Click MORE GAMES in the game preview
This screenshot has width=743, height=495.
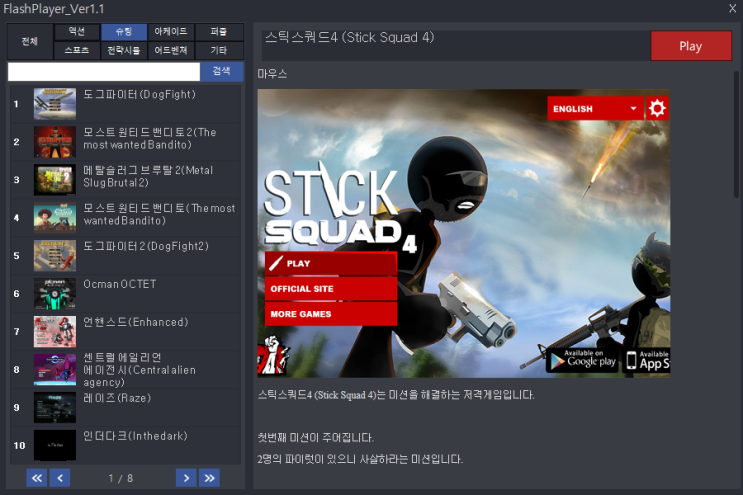click(x=331, y=314)
